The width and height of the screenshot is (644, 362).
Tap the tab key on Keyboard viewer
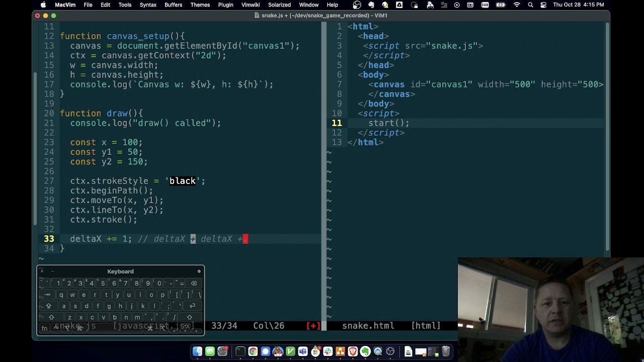click(47, 295)
